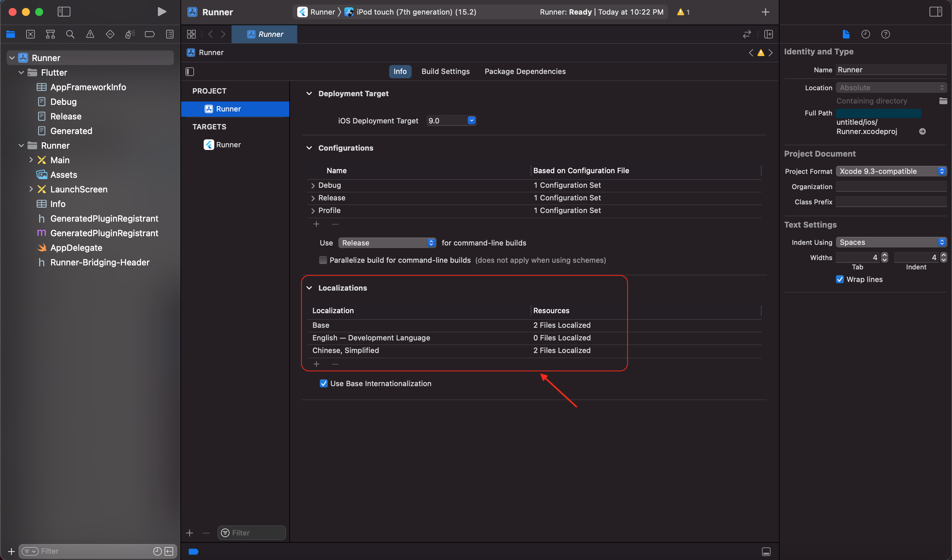Add a configuration with plus button
This screenshot has height=560, width=952.
[316, 224]
